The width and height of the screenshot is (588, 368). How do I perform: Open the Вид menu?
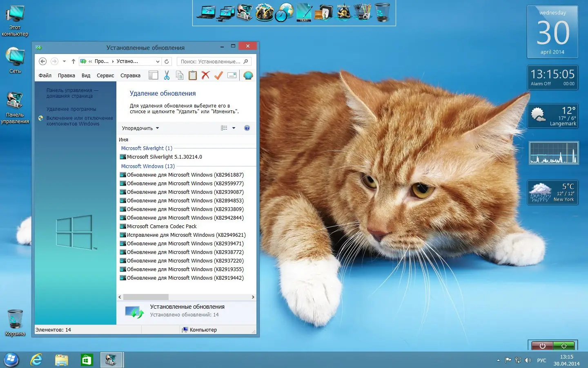click(86, 76)
